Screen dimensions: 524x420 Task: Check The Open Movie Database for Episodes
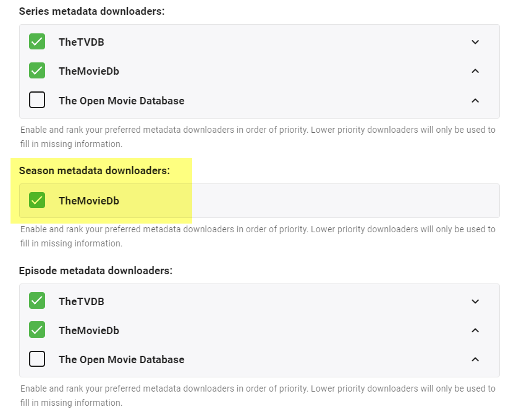click(37, 359)
